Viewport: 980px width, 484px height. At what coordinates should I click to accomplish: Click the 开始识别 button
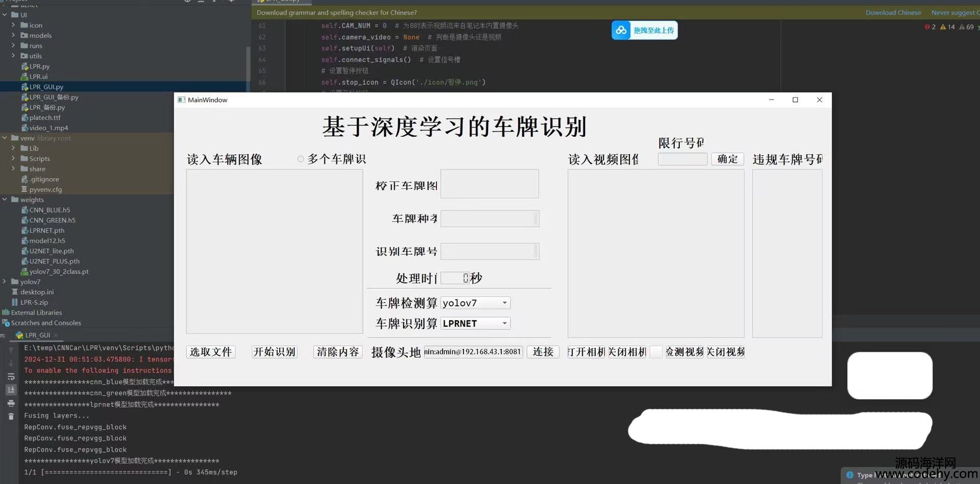pyautogui.click(x=275, y=352)
